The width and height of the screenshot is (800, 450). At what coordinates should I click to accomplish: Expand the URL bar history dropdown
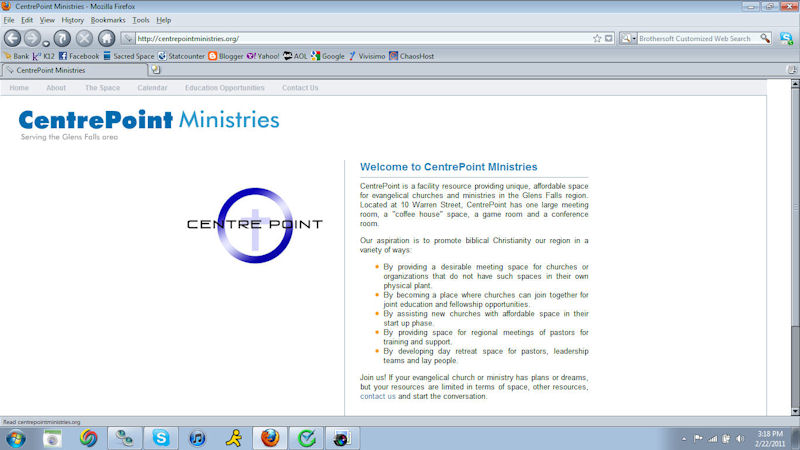pyautogui.click(x=609, y=38)
